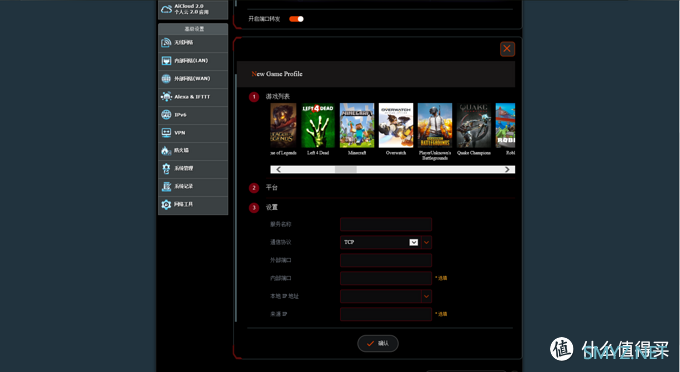The image size is (680, 372).
Task: Close the New Game Profile dialog
Action: pos(507,49)
